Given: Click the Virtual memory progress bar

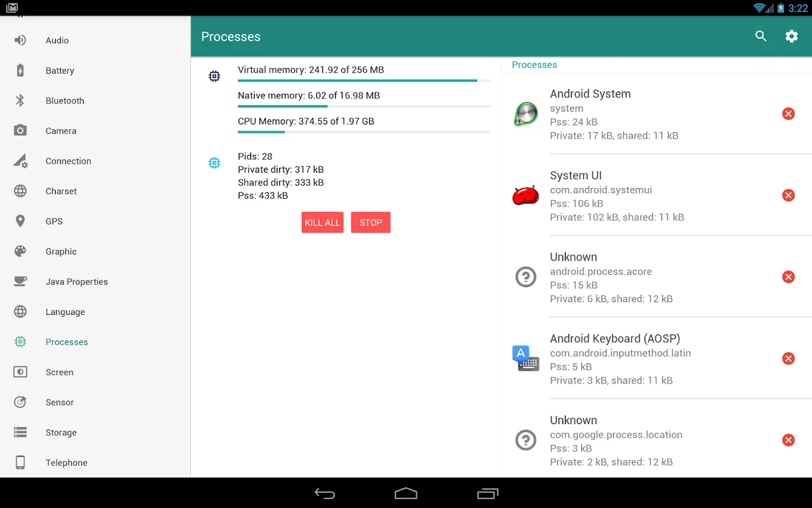Looking at the screenshot, I should (x=364, y=81).
